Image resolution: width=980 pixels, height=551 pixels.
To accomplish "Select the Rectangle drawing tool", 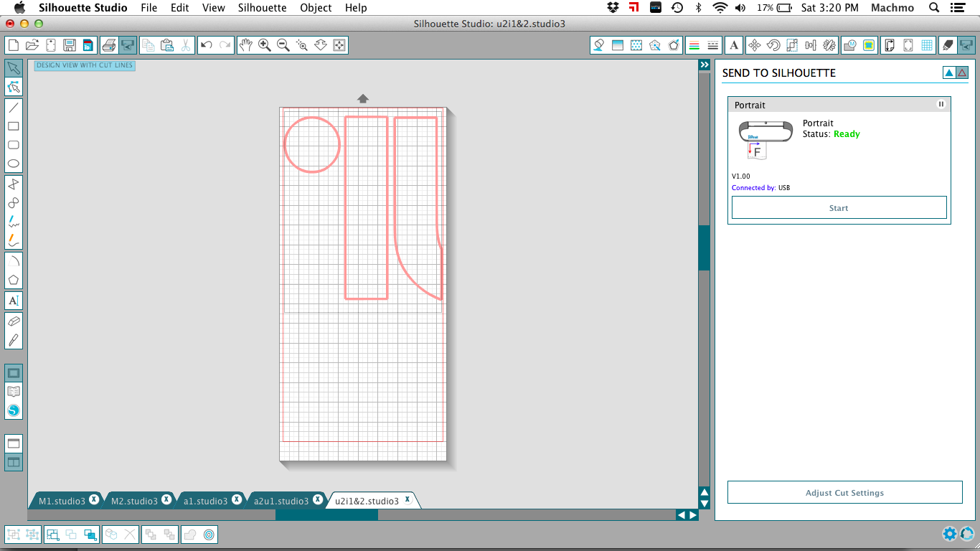I will pos(14,126).
